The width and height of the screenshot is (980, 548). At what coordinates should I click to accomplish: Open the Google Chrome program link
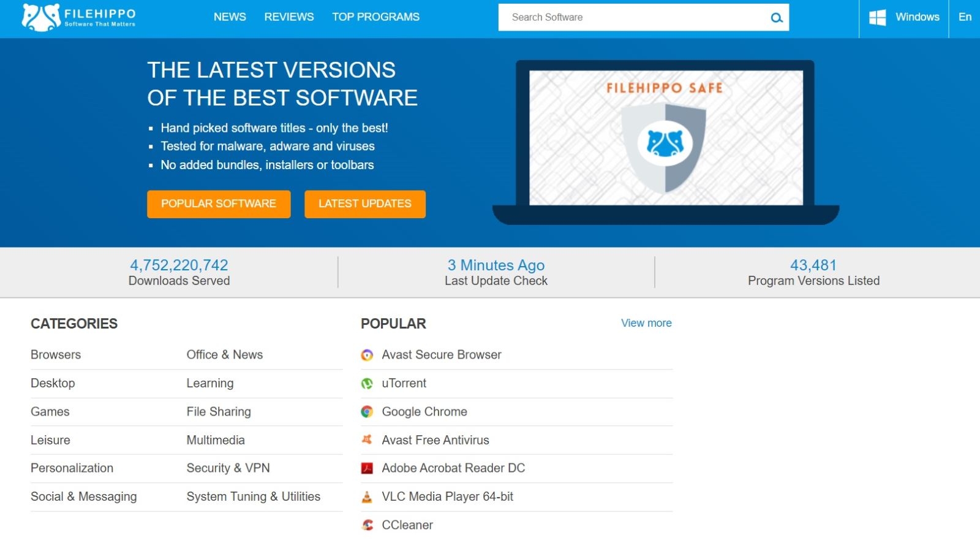(424, 412)
